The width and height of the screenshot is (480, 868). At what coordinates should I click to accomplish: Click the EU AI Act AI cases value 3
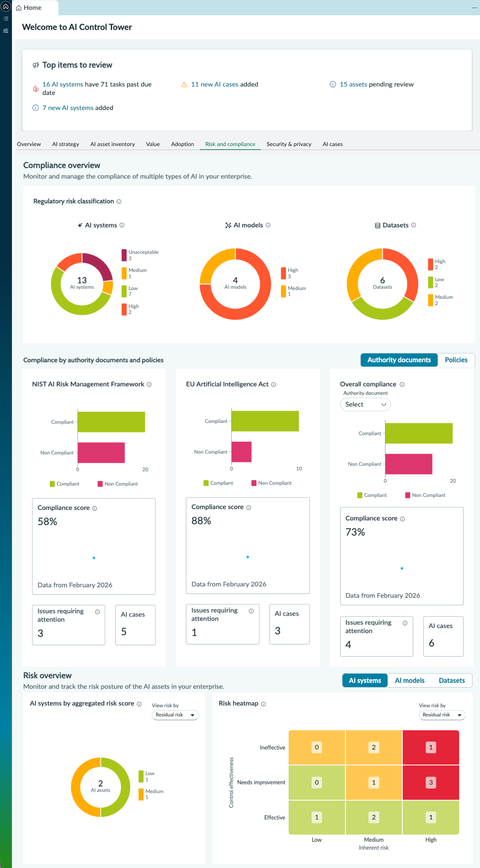point(278,631)
